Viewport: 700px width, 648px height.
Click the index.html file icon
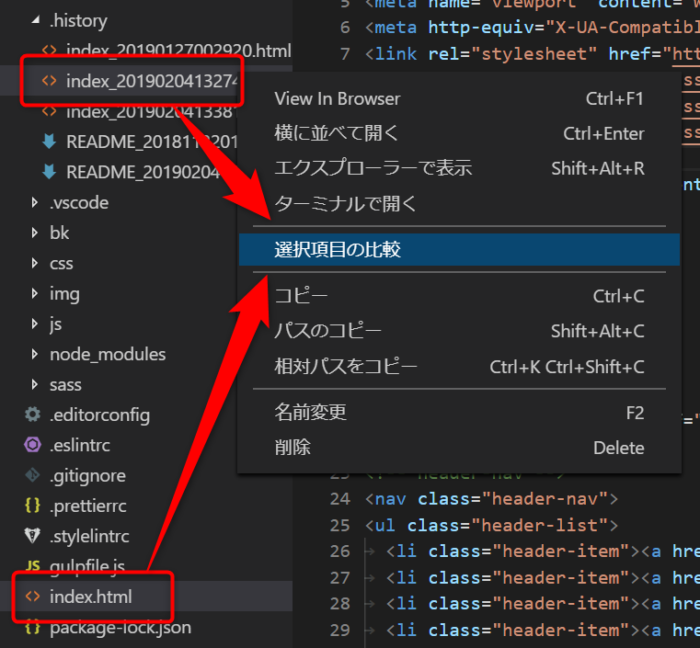(32, 597)
